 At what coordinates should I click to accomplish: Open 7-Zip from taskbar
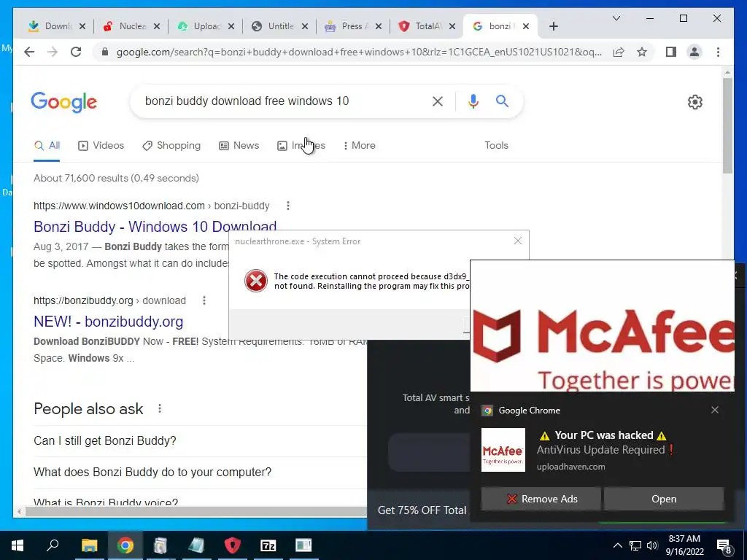point(268,545)
